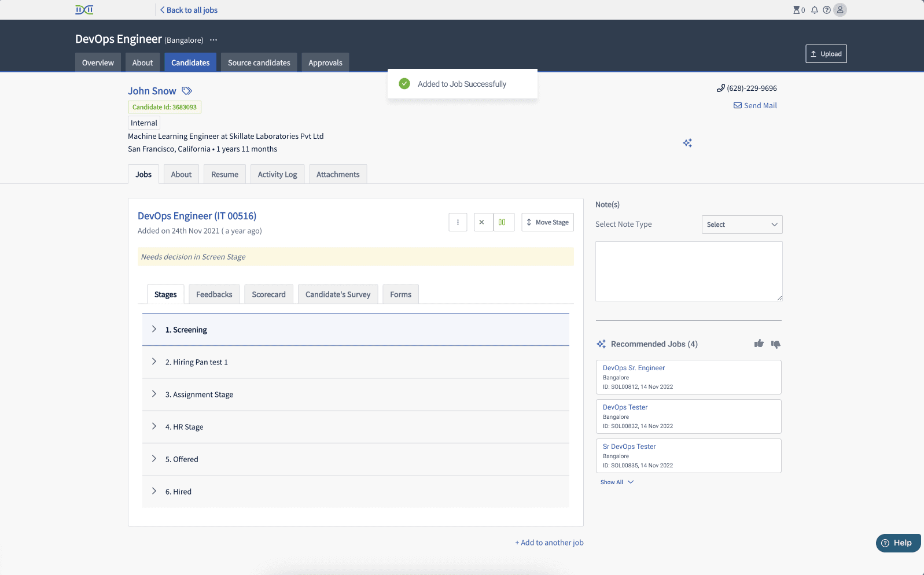
Task: Open the Select Note Type dropdown
Action: pyautogui.click(x=742, y=224)
